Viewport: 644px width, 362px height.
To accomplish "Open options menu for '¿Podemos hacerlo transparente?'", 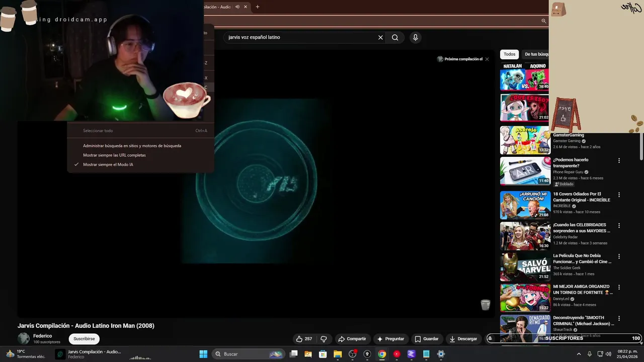I will click(619, 161).
